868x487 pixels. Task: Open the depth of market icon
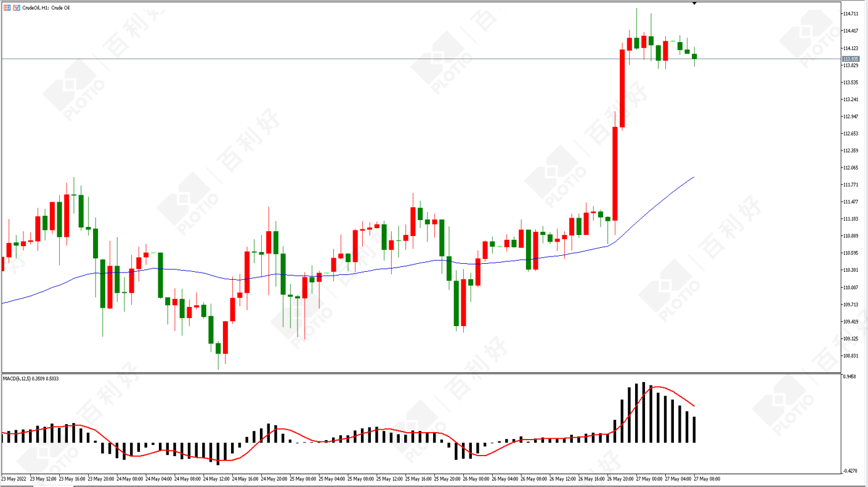[x=17, y=8]
